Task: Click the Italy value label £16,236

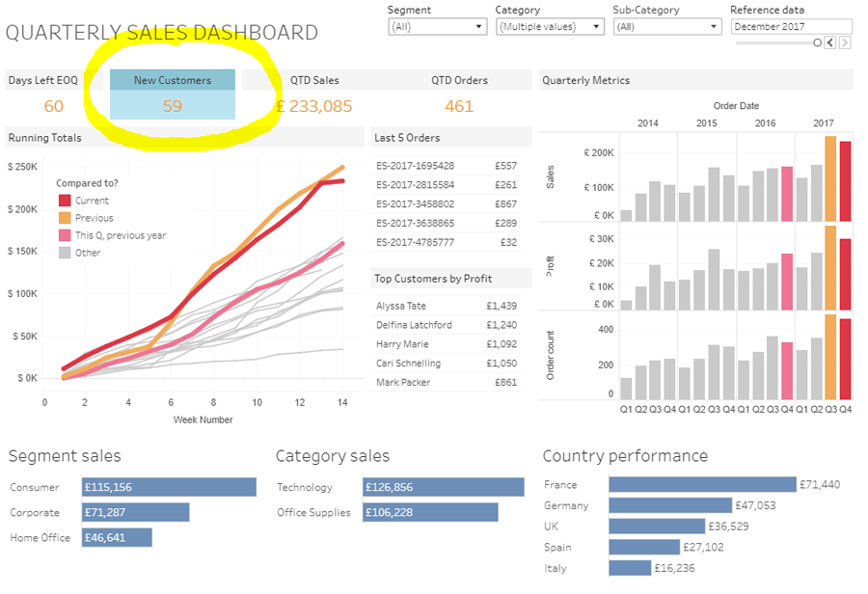Action: coord(674,568)
